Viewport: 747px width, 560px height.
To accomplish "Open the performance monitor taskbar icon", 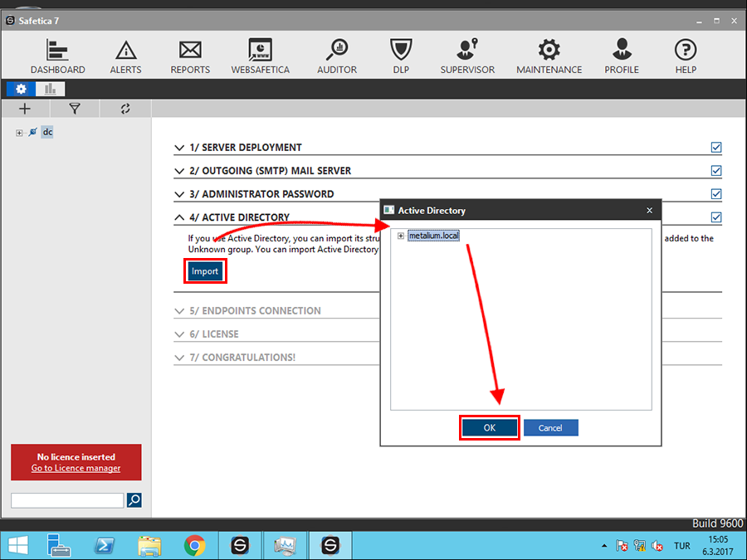I will [x=285, y=545].
